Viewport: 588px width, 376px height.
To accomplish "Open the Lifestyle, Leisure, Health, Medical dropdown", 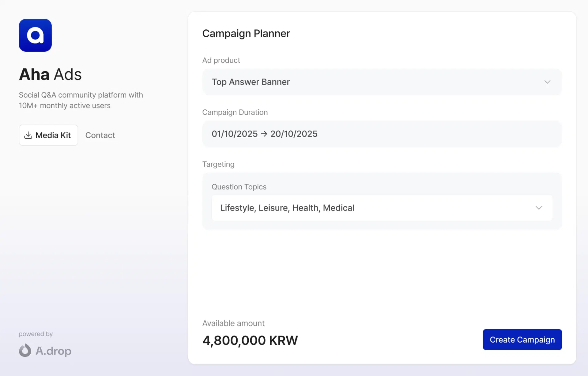I will point(382,208).
